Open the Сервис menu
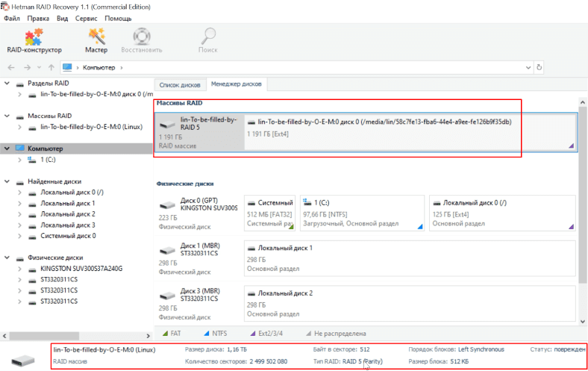 86,17
